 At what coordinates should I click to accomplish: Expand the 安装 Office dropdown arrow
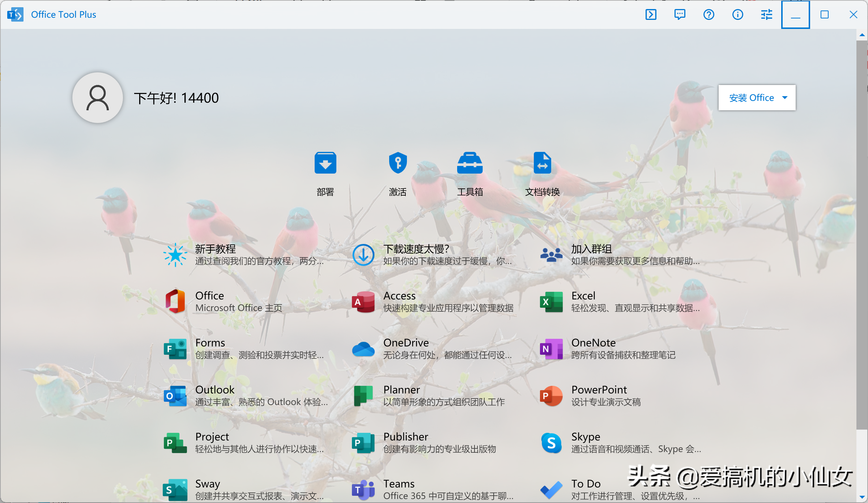(784, 98)
